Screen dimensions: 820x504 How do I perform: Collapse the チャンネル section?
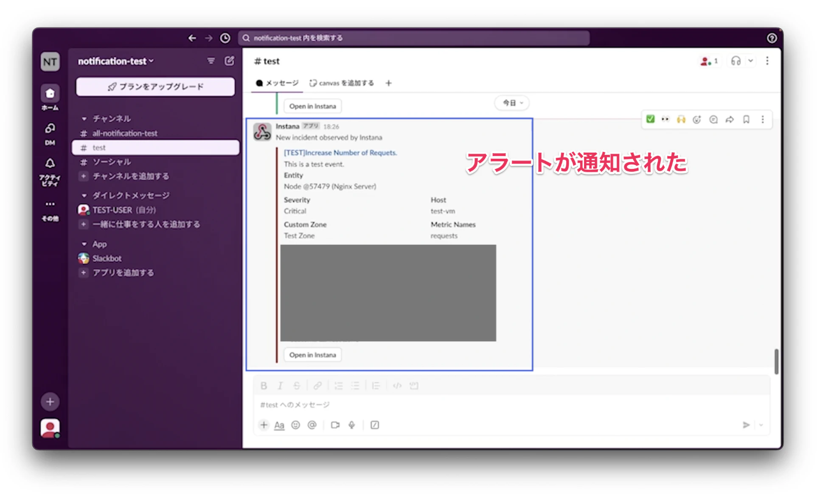point(84,119)
